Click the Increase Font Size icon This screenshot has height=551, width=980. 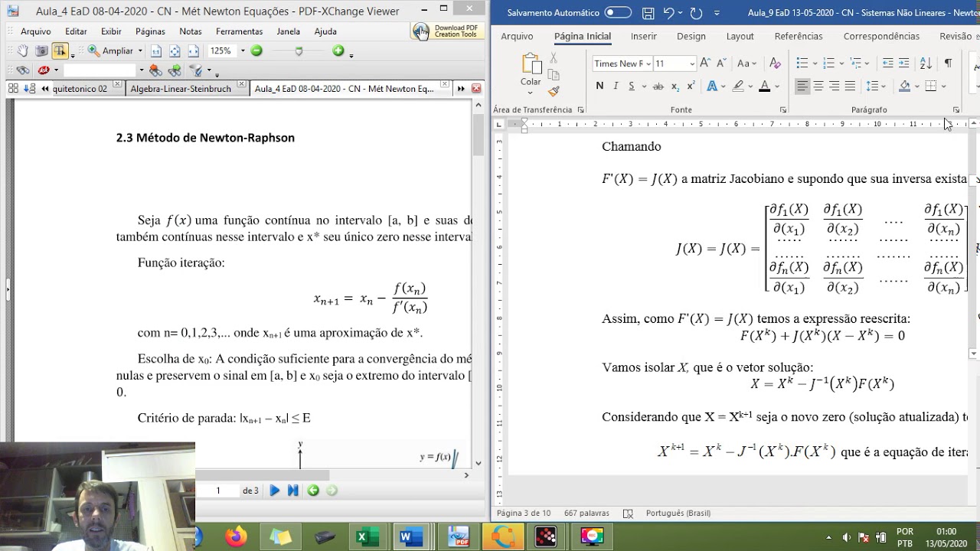pyautogui.click(x=706, y=64)
